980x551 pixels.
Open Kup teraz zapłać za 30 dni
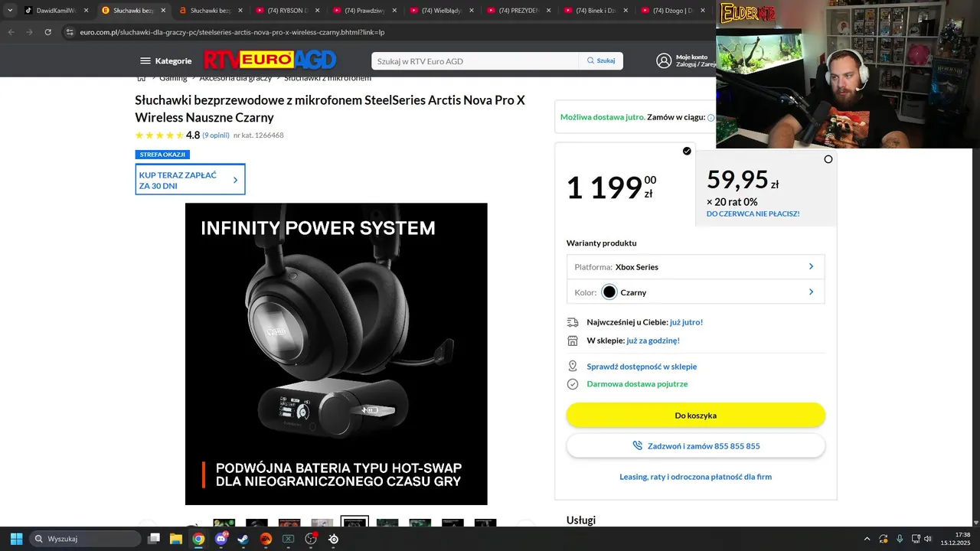click(190, 180)
